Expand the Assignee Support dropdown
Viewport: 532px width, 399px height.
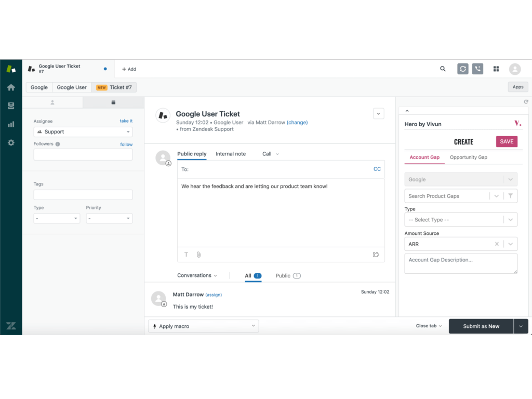tap(83, 132)
